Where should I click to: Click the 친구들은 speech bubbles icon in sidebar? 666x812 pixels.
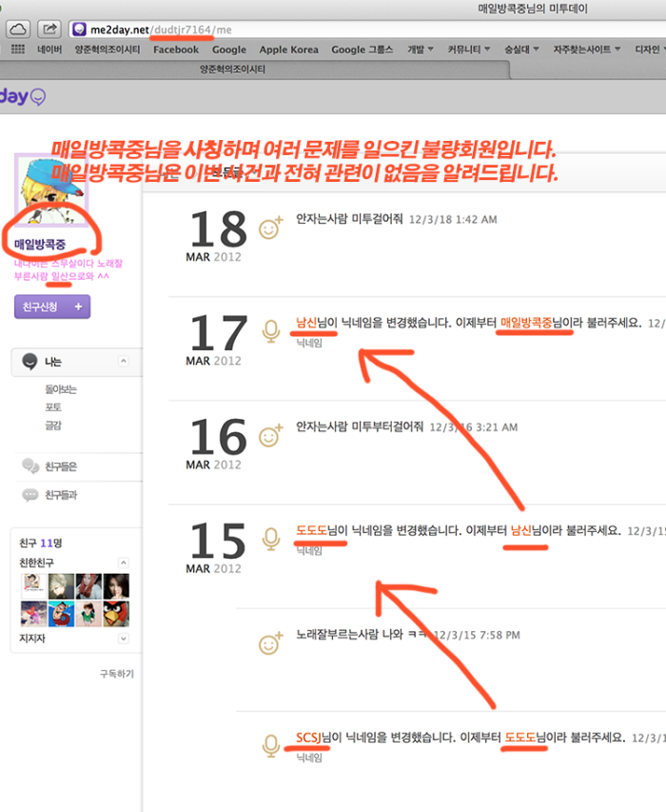(30, 466)
